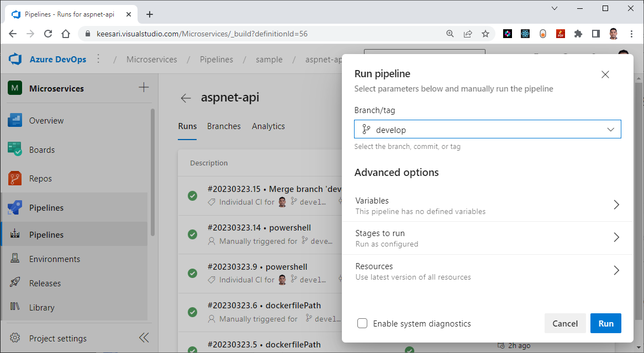Screen dimensions: 644x353
Task: Open the browser profile avatar
Action: (x=614, y=34)
